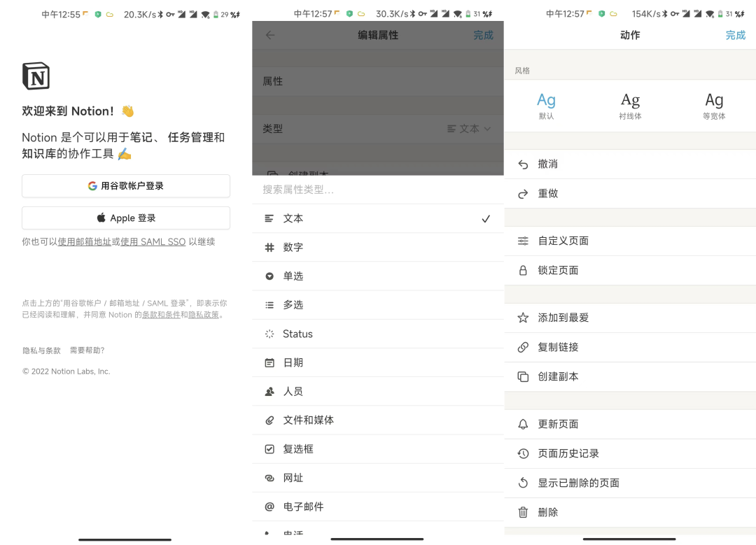Image resolution: width=756 pixels, height=545 pixels.
Task: Open the 使用邮箱地址 link
Action: click(x=85, y=242)
